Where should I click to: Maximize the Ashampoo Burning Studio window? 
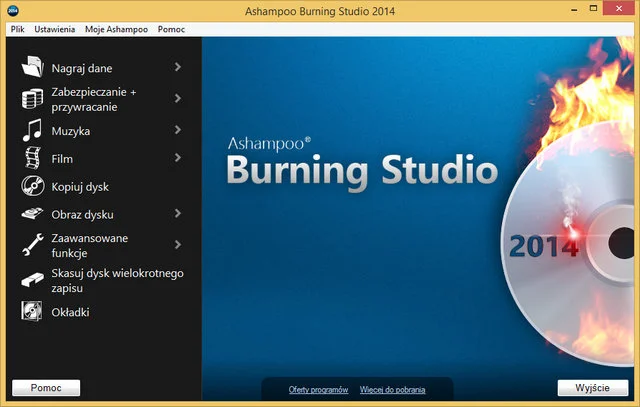(x=593, y=8)
